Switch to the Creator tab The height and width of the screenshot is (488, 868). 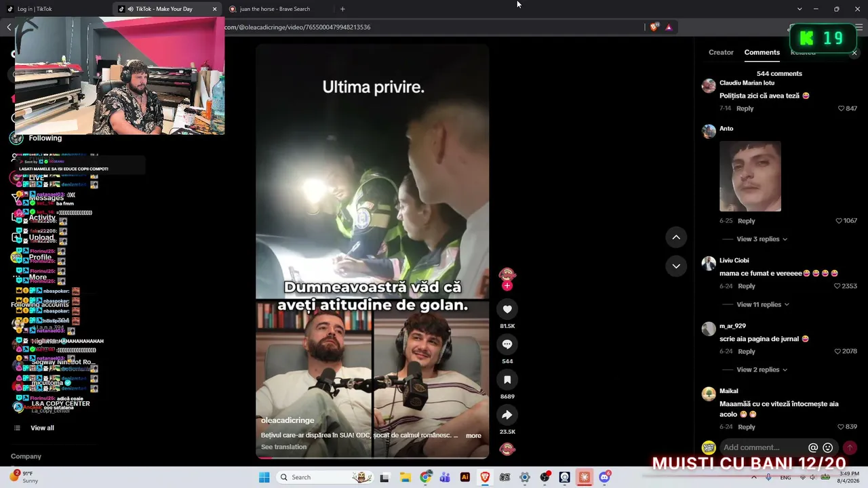click(721, 52)
